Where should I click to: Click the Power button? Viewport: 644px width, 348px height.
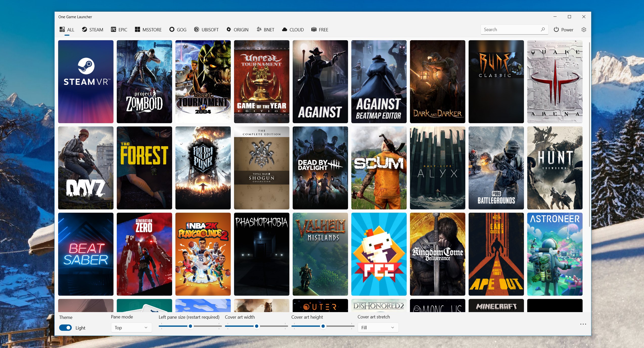pyautogui.click(x=564, y=30)
